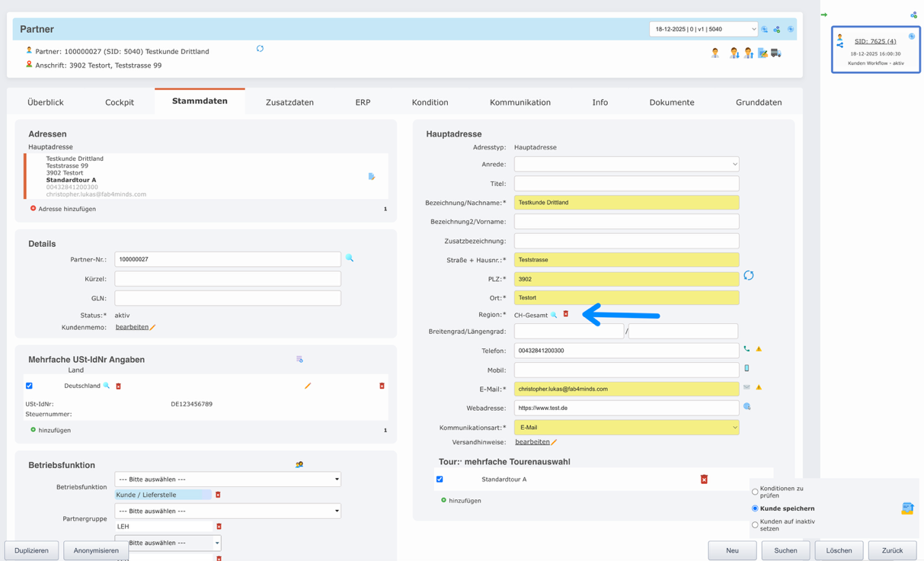This screenshot has width=924, height=561.
Task: Click the phone call icon next to Telefon
Action: [x=747, y=349]
